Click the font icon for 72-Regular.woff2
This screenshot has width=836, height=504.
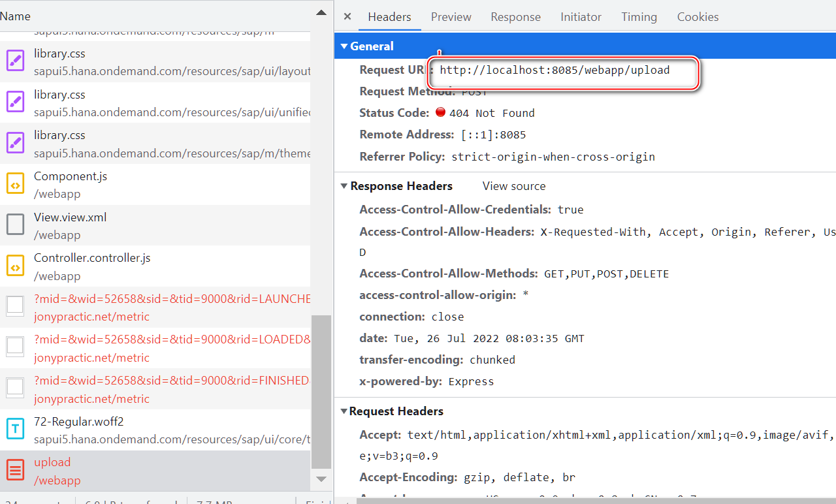point(15,430)
